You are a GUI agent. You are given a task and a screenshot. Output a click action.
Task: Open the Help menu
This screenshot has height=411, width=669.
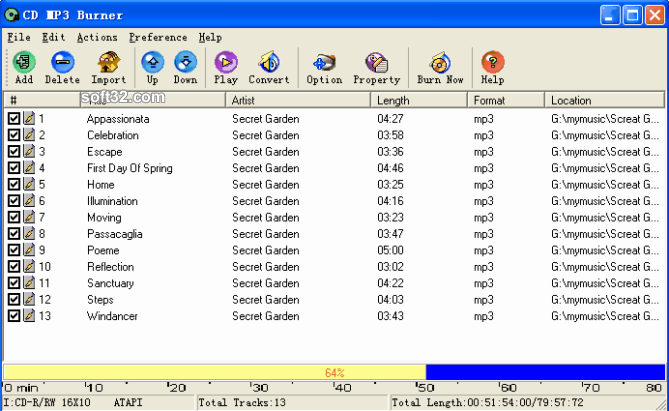210,38
